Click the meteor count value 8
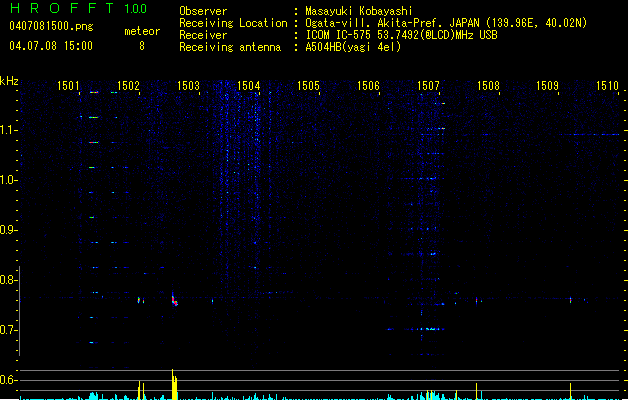The height and width of the screenshot is (400, 629). coord(142,46)
